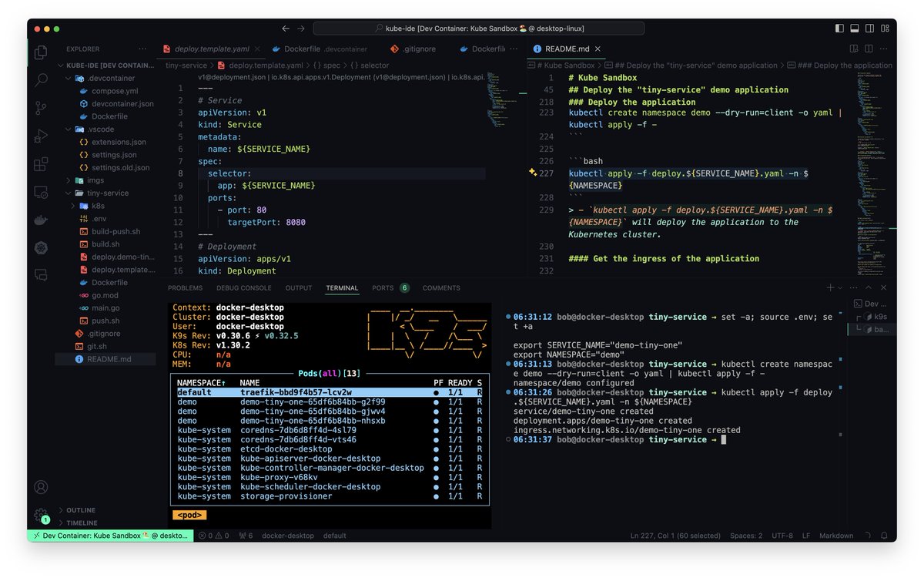The height and width of the screenshot is (578, 924).
Task: Maximize the panel with the up chevron
Action: [x=869, y=287]
